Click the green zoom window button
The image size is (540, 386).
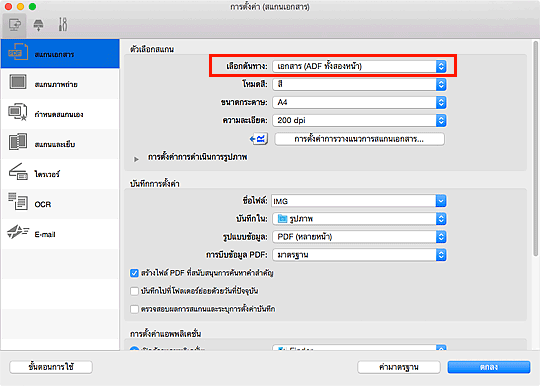pyautogui.click(x=32, y=7)
